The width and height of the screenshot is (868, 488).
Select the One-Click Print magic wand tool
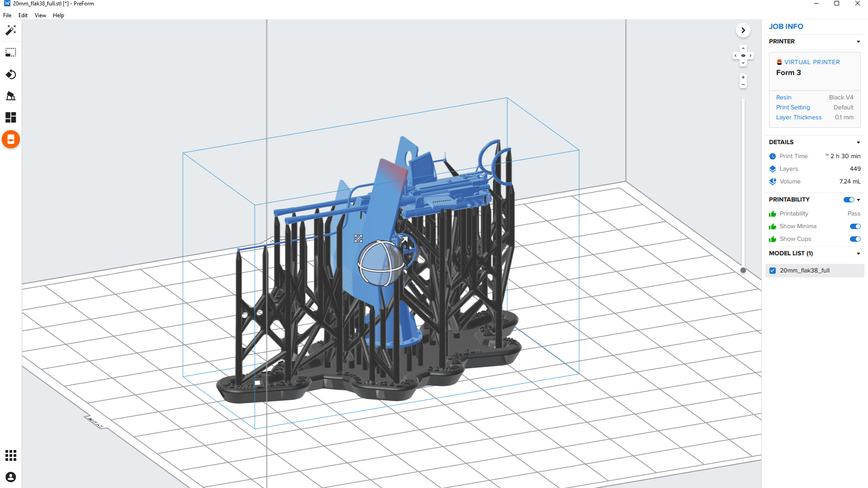pyautogui.click(x=11, y=30)
